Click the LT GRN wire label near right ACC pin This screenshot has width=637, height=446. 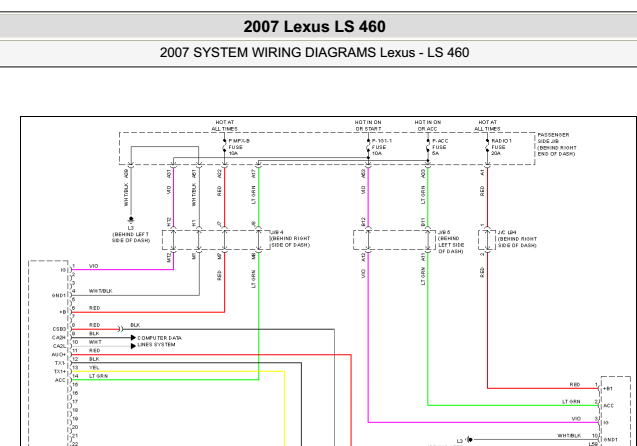pos(571,402)
